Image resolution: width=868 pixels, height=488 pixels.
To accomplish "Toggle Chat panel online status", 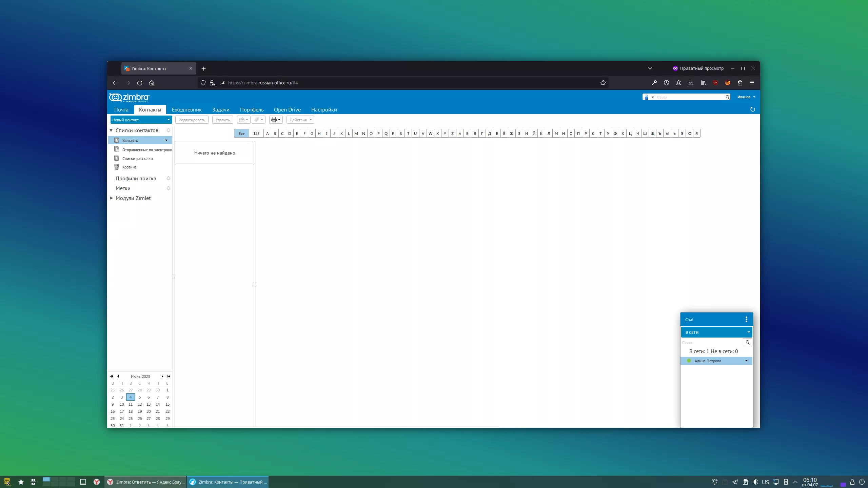I will pyautogui.click(x=716, y=332).
